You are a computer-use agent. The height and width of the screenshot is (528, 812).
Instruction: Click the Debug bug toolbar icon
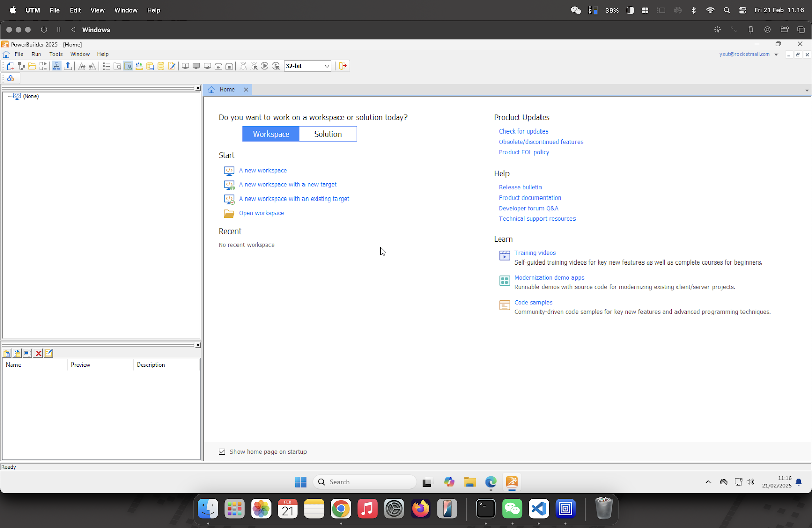coord(243,66)
